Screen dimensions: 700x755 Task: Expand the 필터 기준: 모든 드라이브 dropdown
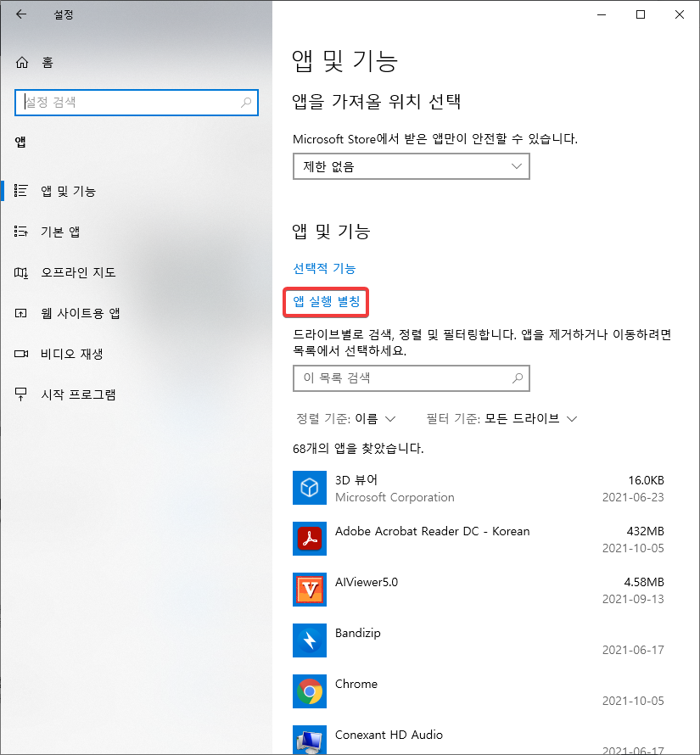pos(501,419)
